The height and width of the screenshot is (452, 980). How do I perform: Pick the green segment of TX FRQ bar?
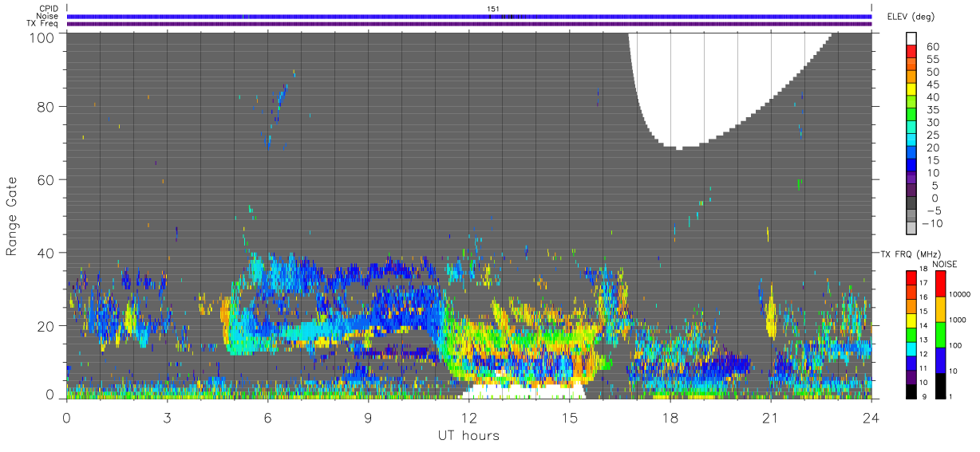coord(911,334)
